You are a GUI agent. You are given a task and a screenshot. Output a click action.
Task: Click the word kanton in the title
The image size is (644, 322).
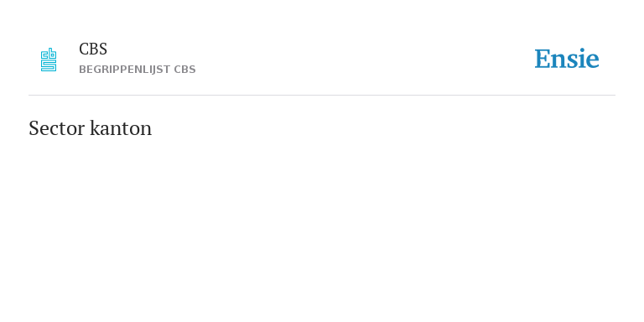tap(121, 128)
